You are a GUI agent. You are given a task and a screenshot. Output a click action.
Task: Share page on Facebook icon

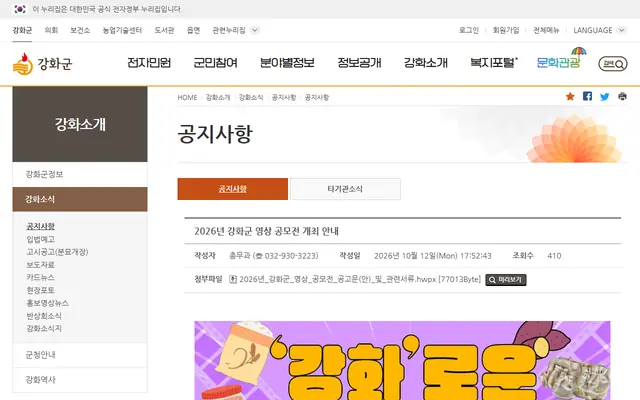[x=587, y=96]
